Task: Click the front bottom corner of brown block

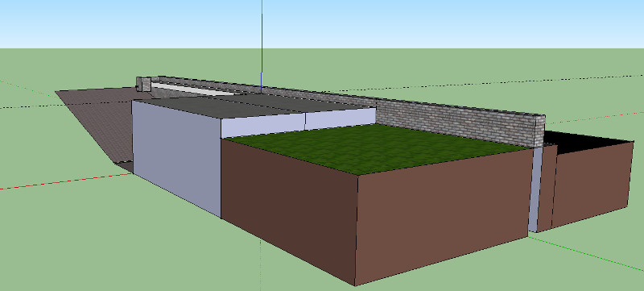Action: coord(355,285)
